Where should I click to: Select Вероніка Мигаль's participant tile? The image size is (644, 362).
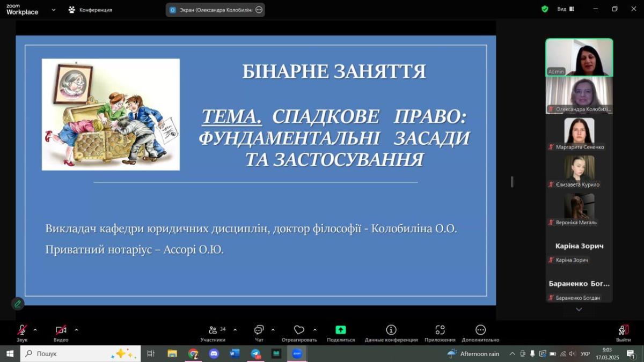coord(579,209)
